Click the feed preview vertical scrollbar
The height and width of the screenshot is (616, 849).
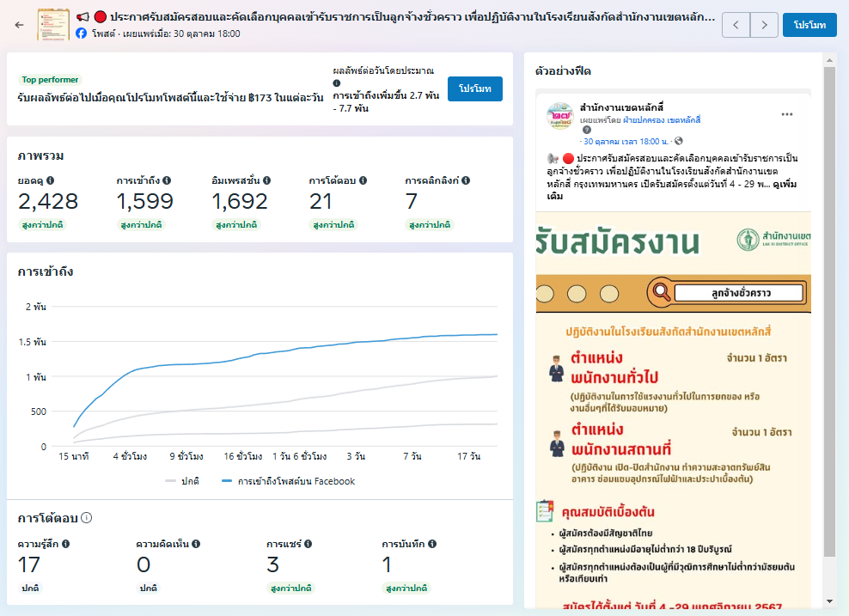[828, 309]
